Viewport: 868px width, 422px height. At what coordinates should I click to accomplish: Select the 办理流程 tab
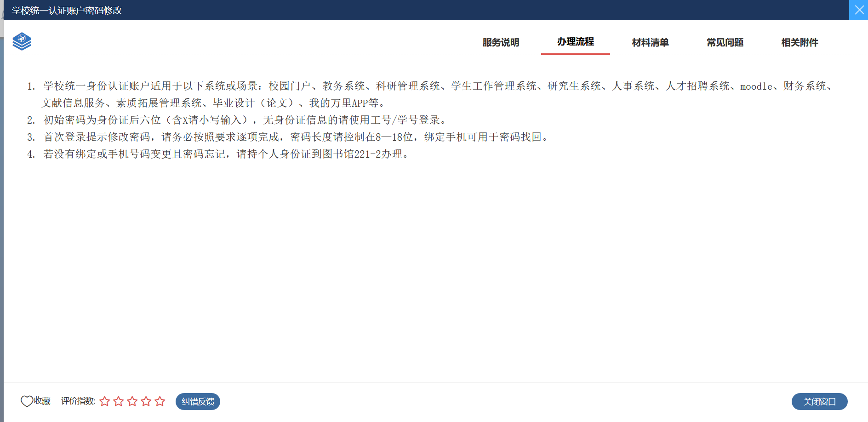tap(576, 42)
